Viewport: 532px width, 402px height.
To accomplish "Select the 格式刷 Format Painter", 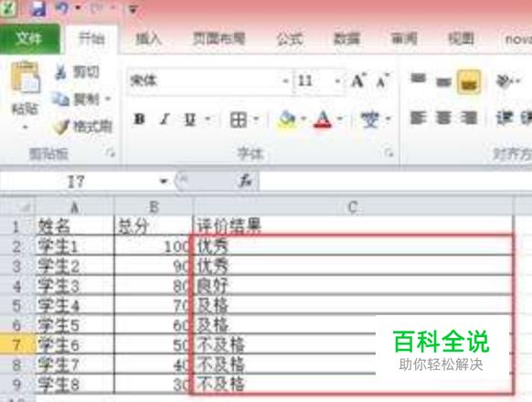I will [82, 126].
